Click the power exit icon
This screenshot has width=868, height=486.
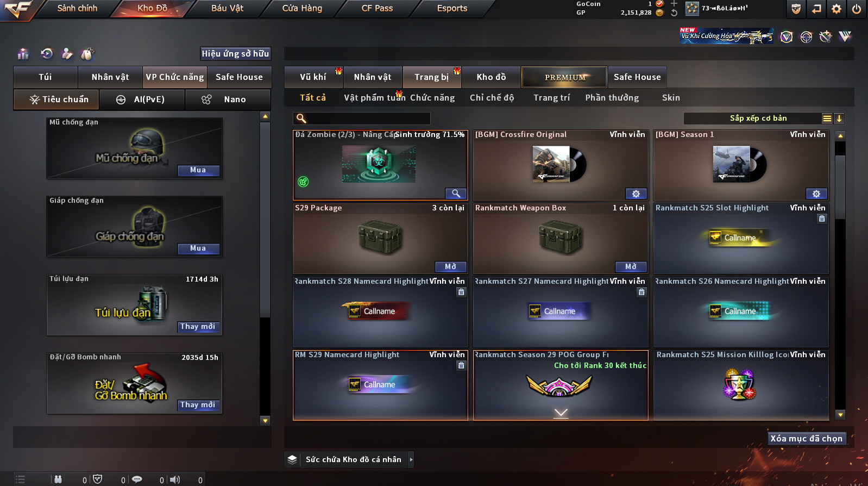856,9
